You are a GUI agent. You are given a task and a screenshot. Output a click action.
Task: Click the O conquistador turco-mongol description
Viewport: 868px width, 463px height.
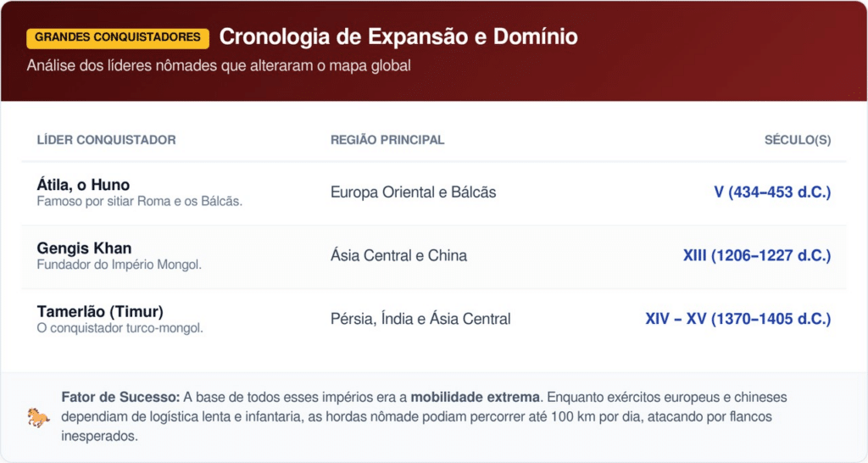[x=120, y=328]
